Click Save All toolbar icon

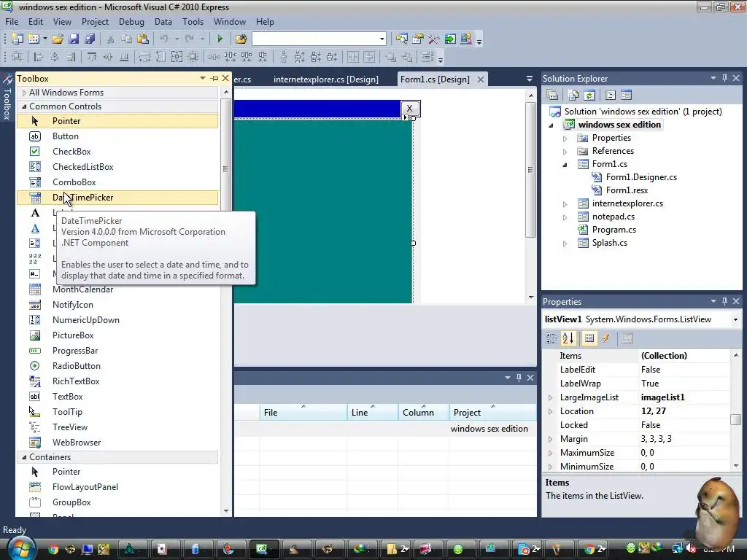point(90,39)
